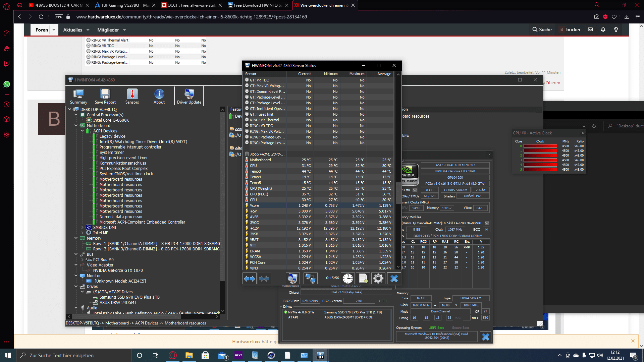
Task: Reload the page with the refresh icon
Action: coord(41,17)
